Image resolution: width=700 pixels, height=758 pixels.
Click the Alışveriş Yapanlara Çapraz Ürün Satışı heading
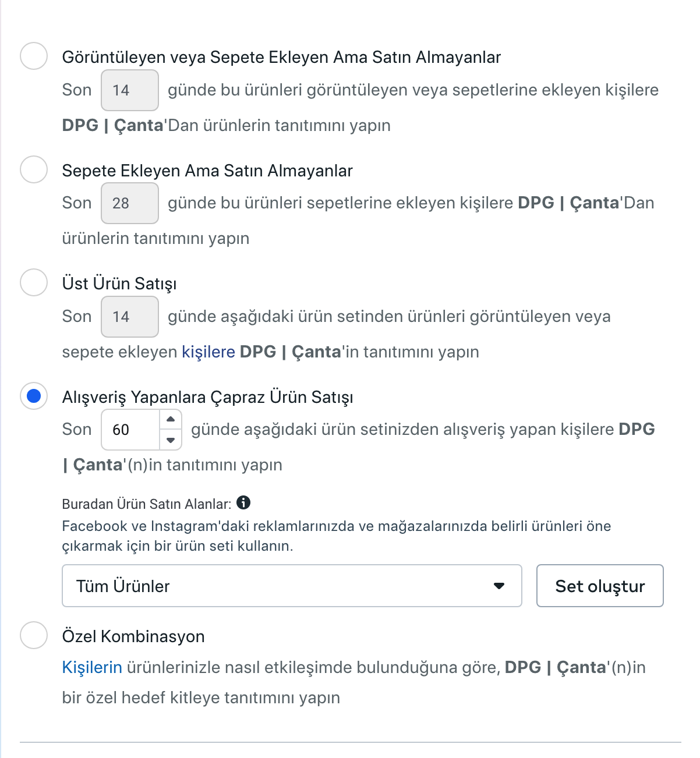[x=208, y=397]
